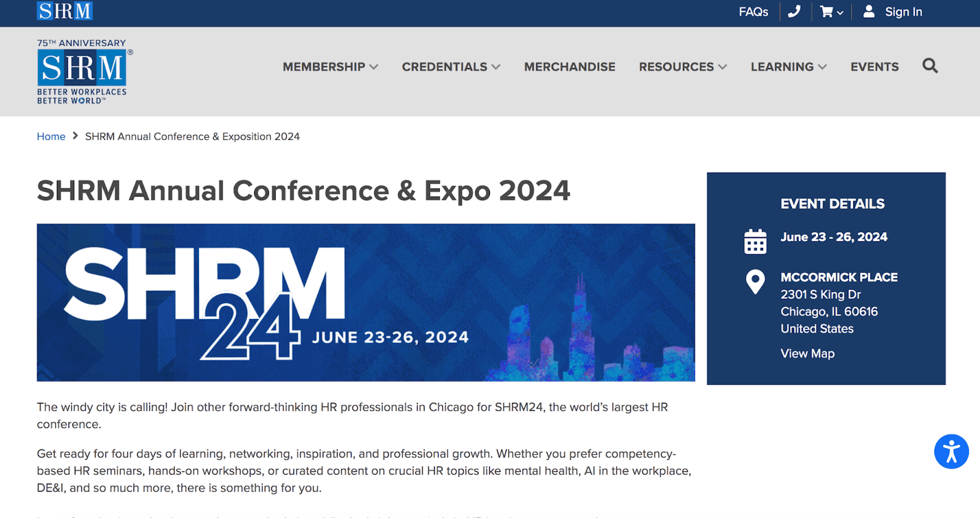Expand the Learning chevron arrow

[x=823, y=67]
